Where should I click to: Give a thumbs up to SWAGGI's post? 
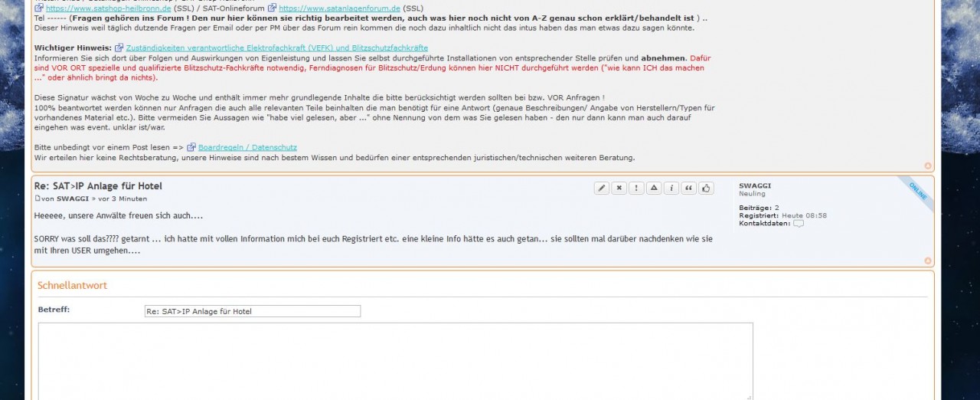(x=706, y=189)
